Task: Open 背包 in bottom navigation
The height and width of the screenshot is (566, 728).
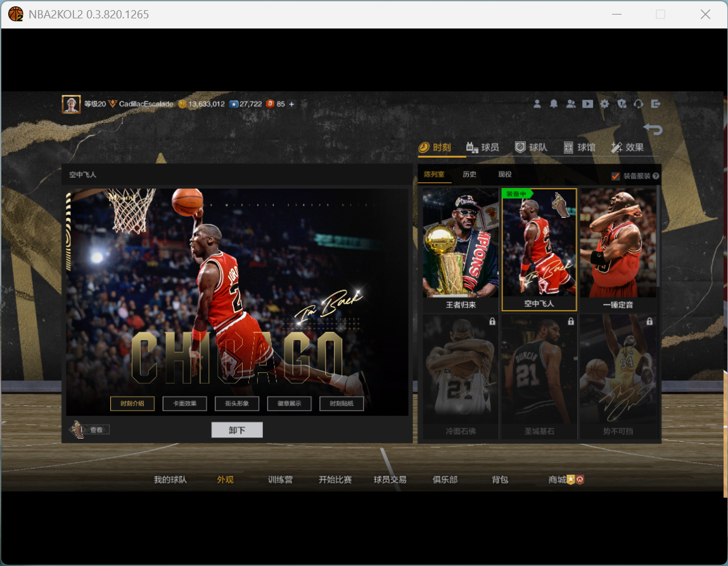Action: (x=500, y=480)
